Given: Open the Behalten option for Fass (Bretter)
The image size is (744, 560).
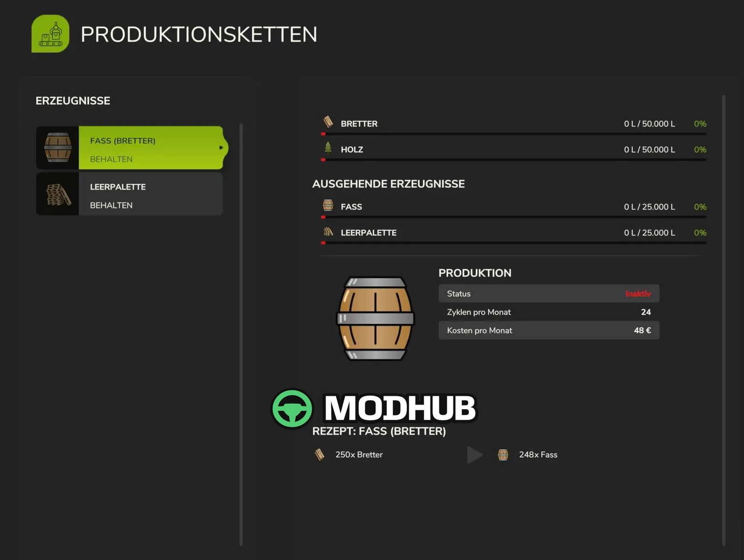Looking at the screenshot, I should pos(111,159).
